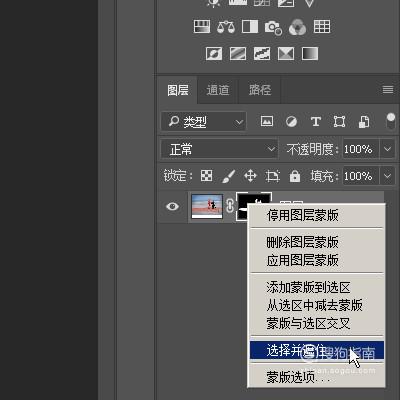Viewport: 400px width, 400px height.
Task: Switch to the 路径 paths tab
Action: point(260,90)
